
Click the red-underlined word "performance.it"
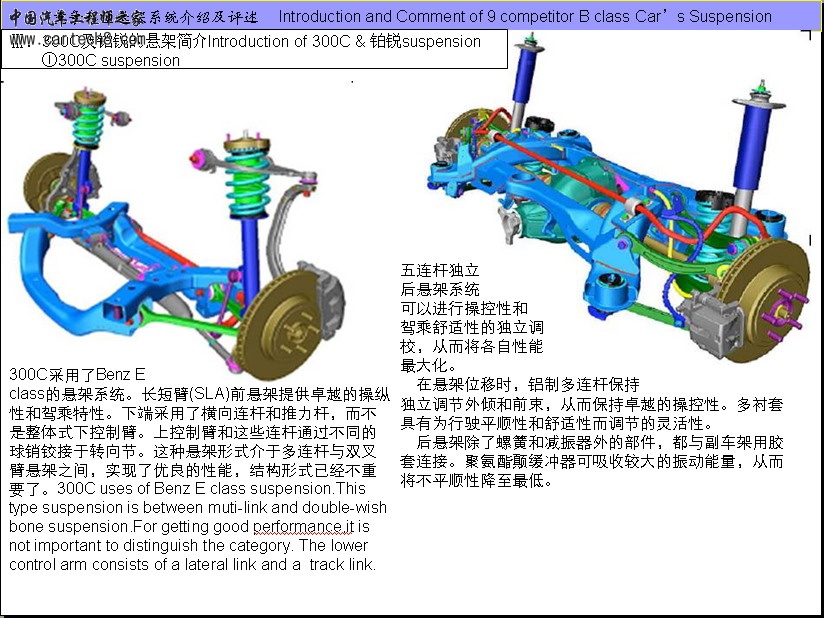point(304,527)
